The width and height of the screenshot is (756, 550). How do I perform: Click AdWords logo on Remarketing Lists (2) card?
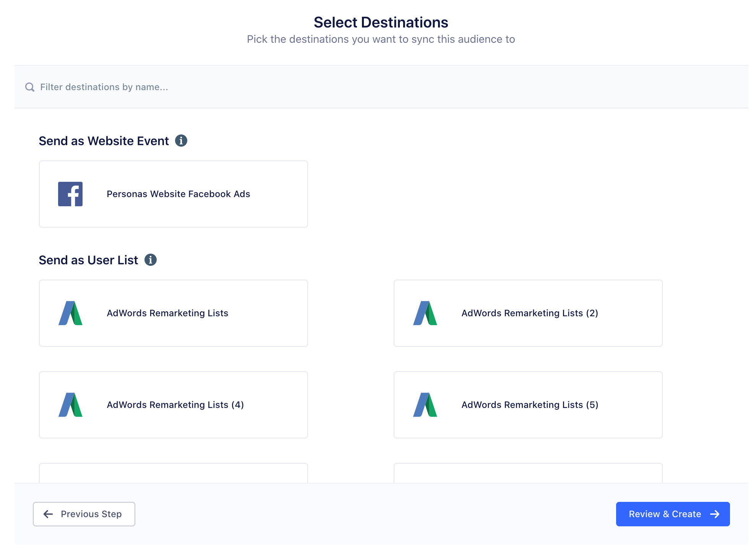(425, 313)
